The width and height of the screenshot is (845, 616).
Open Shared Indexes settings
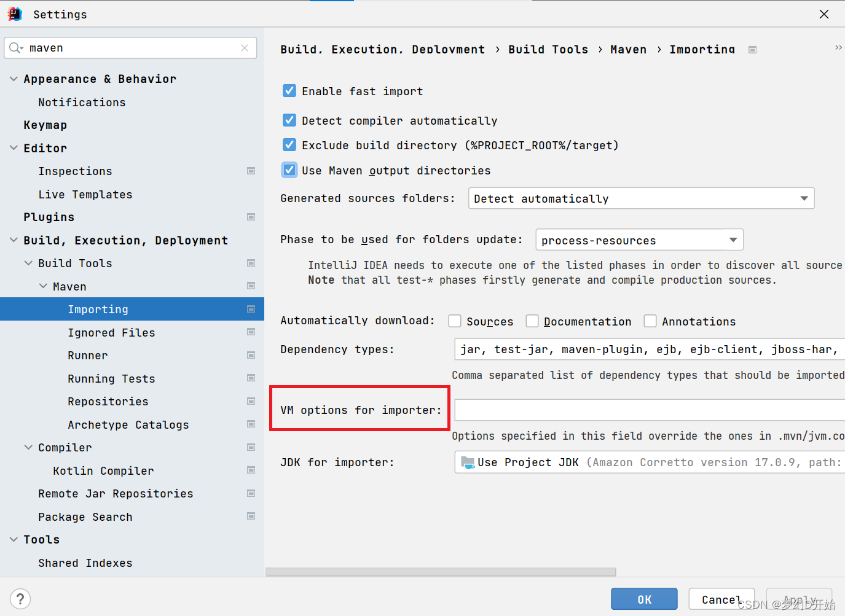pyautogui.click(x=85, y=563)
